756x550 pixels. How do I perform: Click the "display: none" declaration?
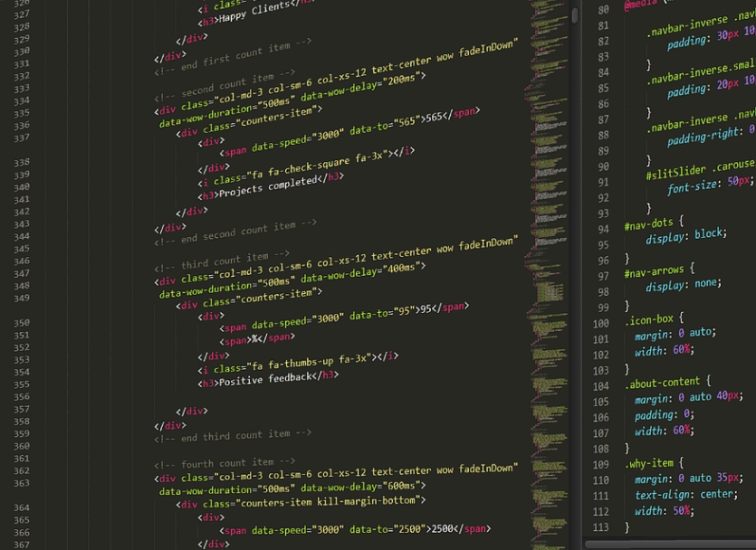click(x=683, y=284)
